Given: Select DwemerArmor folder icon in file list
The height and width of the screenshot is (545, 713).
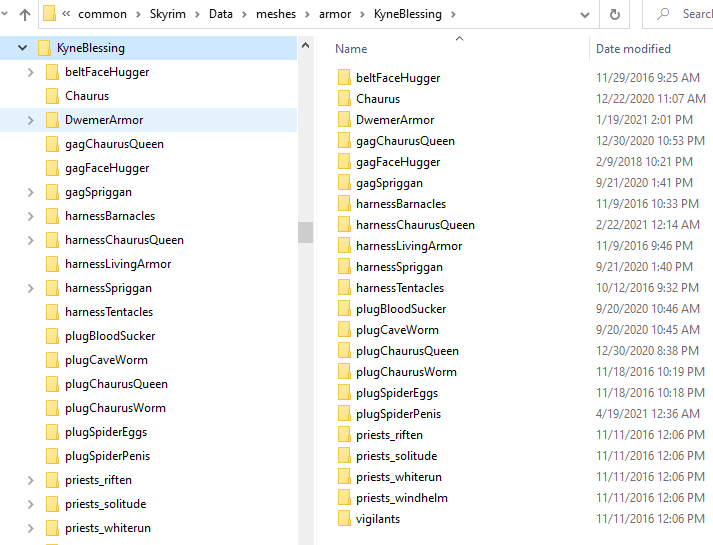Looking at the screenshot, I should tap(344, 120).
